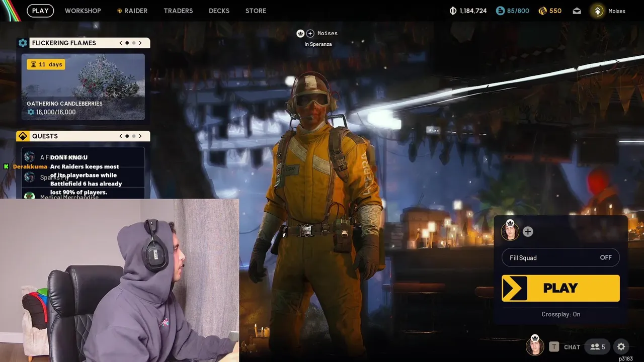This screenshot has height=362, width=644.
Task: Click the coin currency icon beside 1,184,724
Action: pos(453,11)
